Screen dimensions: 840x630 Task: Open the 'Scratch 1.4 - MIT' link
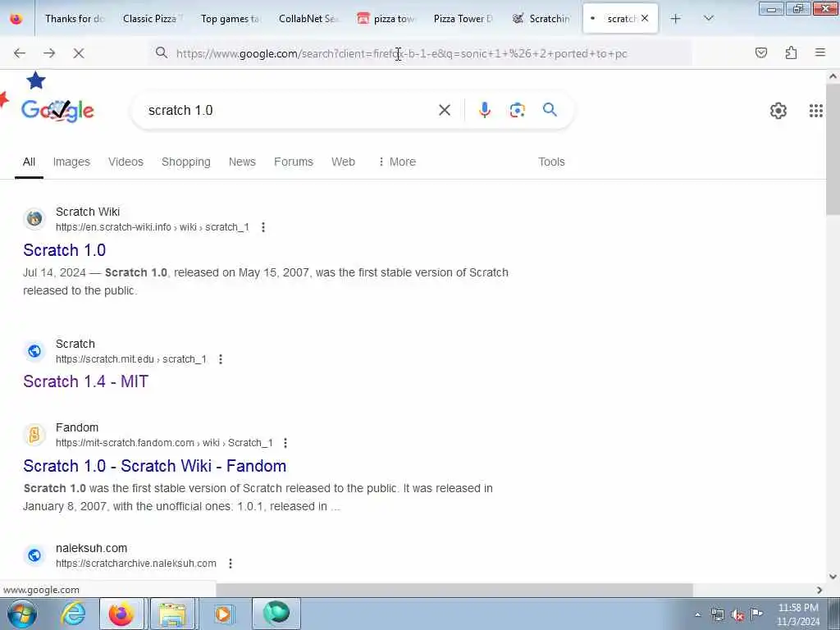(85, 381)
